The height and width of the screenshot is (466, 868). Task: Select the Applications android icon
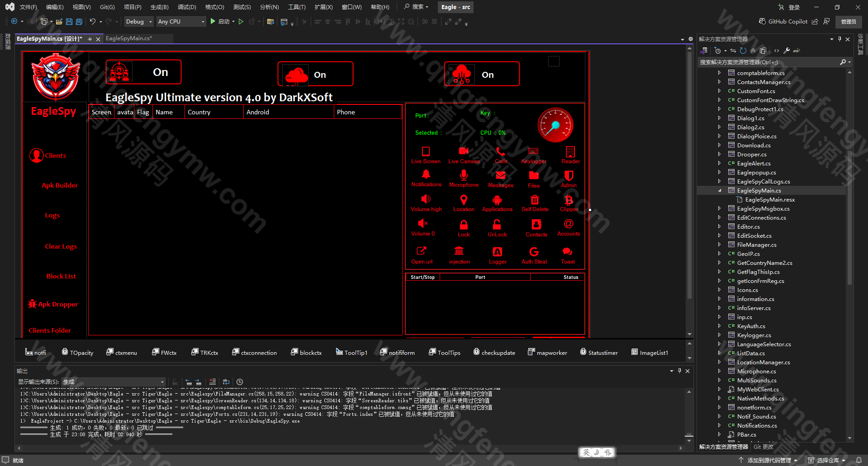point(497,200)
